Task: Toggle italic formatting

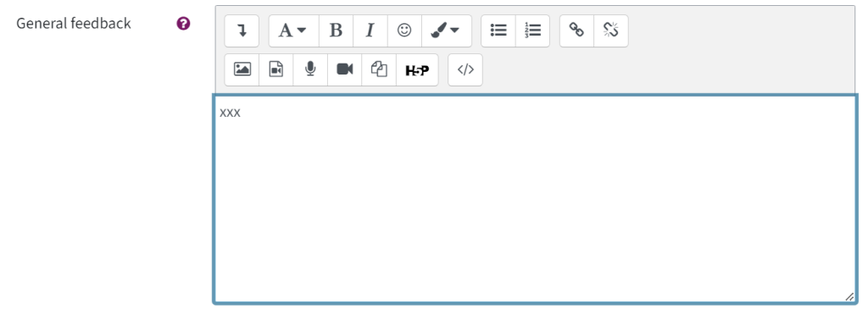Action: (x=370, y=31)
